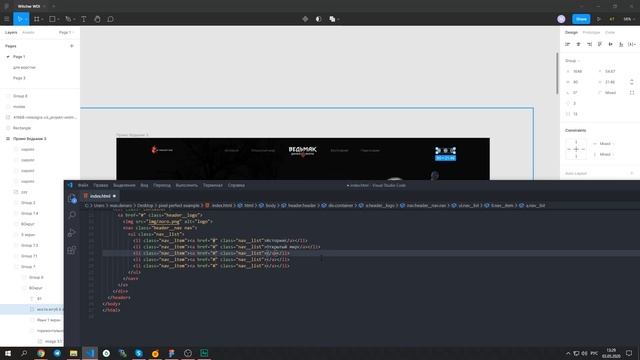The width and height of the screenshot is (640, 360).
Task: Open the VS Code Run and Debug icon
Action: [x=72, y=233]
